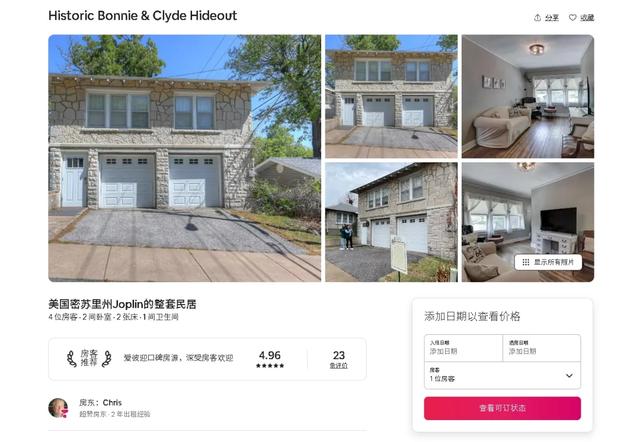Click the left laurel guest favorite icon
The height and width of the screenshot is (442, 640).
coord(72,359)
